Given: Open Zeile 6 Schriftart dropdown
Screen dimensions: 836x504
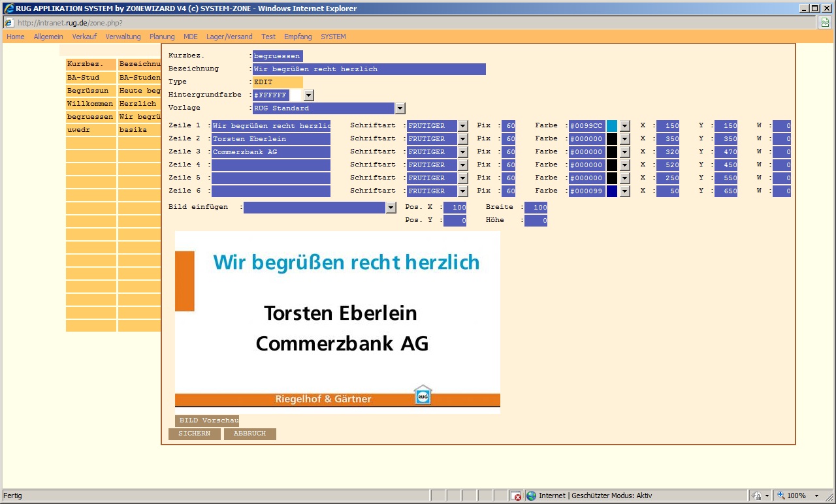Looking at the screenshot, I should click(x=463, y=191).
